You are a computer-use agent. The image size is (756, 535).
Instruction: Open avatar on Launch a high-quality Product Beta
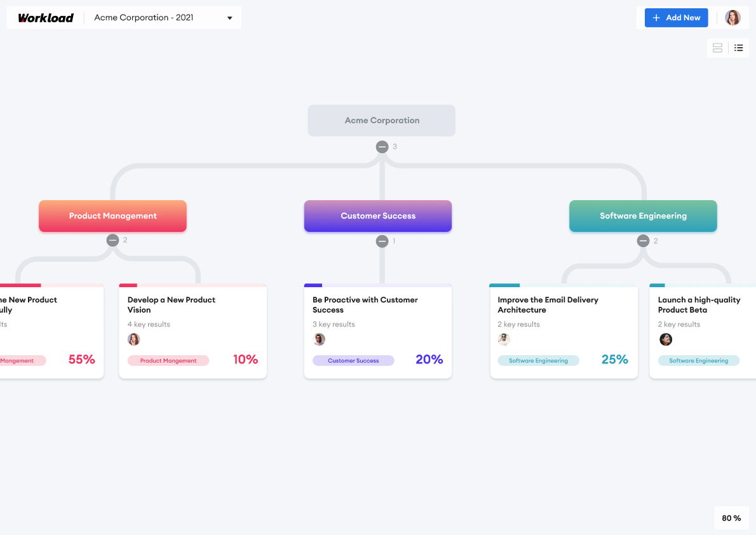665,339
